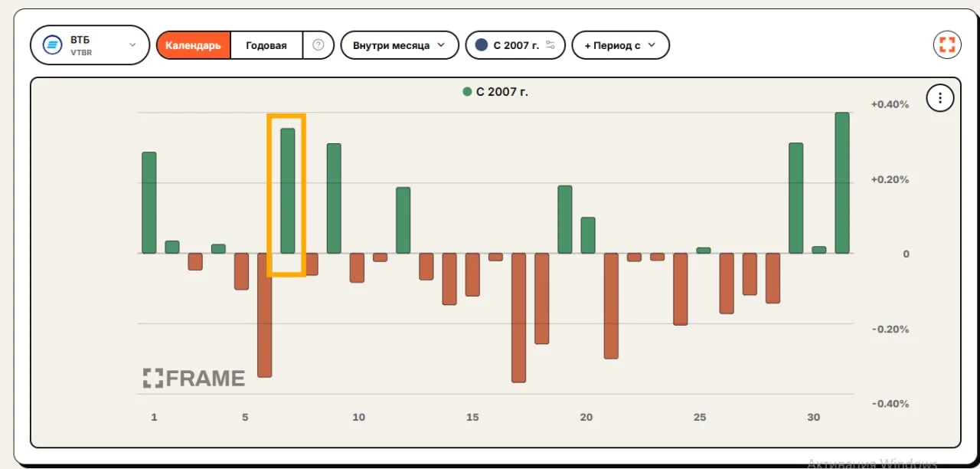980x469 pixels.
Task: Click the green bar for day 19
Action: point(565,220)
